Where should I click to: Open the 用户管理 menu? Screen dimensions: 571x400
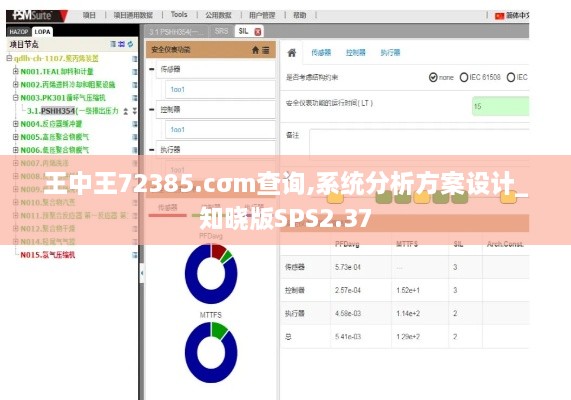tap(262, 15)
